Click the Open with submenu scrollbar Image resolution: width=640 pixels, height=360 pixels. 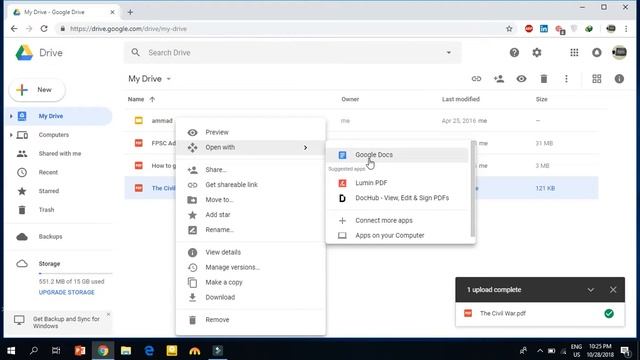tap(473, 189)
